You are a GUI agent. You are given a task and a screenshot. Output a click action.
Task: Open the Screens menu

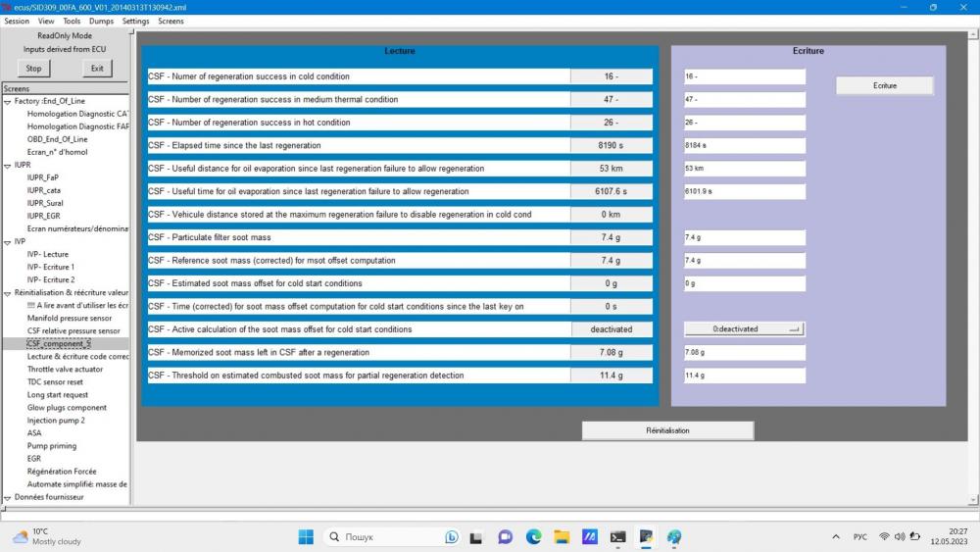[x=171, y=22]
